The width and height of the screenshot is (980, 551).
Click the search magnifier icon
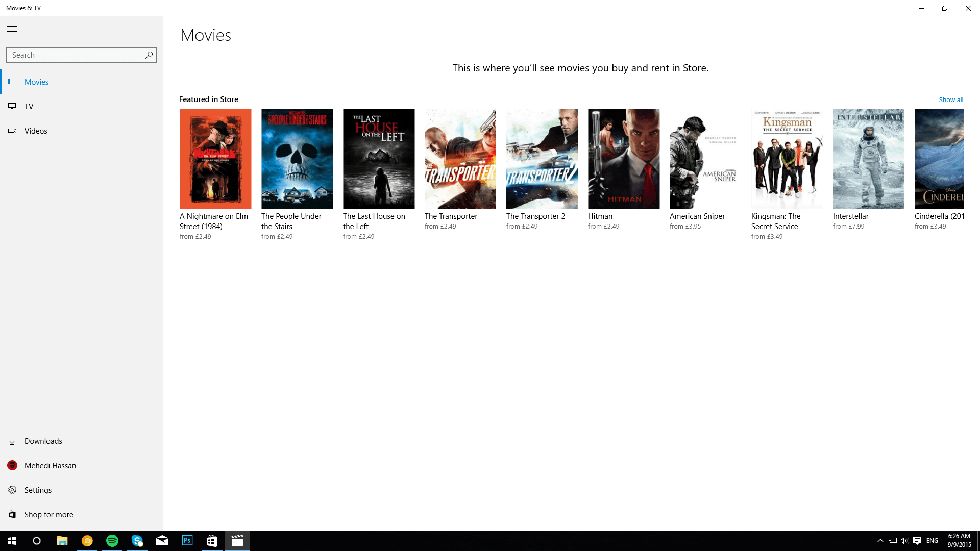pos(149,55)
